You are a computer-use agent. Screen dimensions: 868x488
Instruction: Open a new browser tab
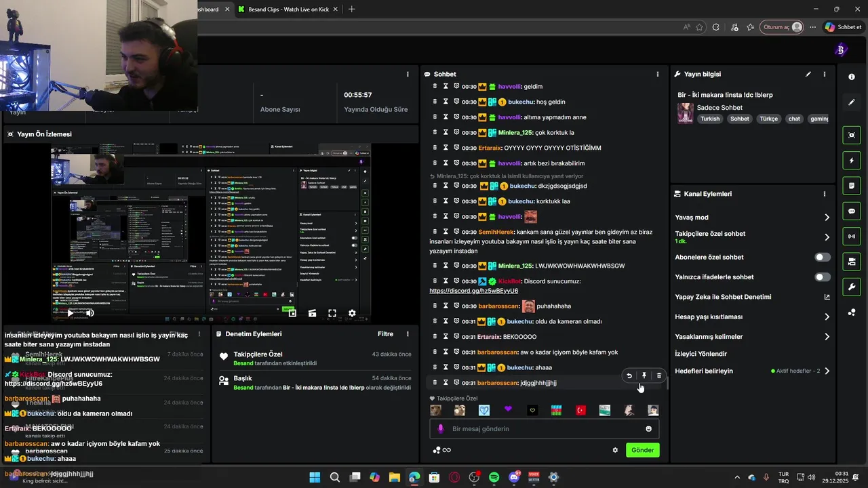pos(351,9)
